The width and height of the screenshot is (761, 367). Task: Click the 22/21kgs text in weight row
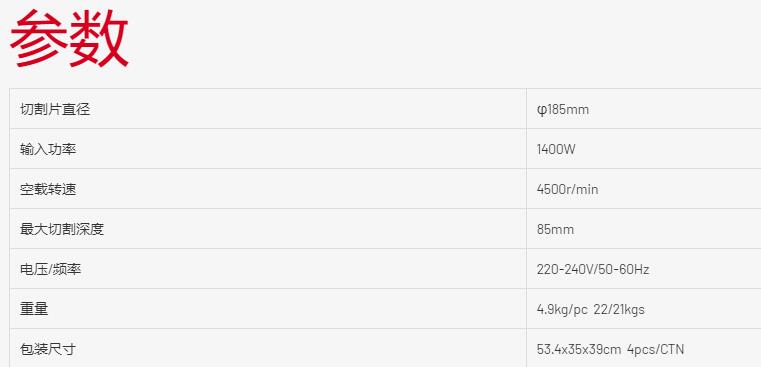pos(619,309)
